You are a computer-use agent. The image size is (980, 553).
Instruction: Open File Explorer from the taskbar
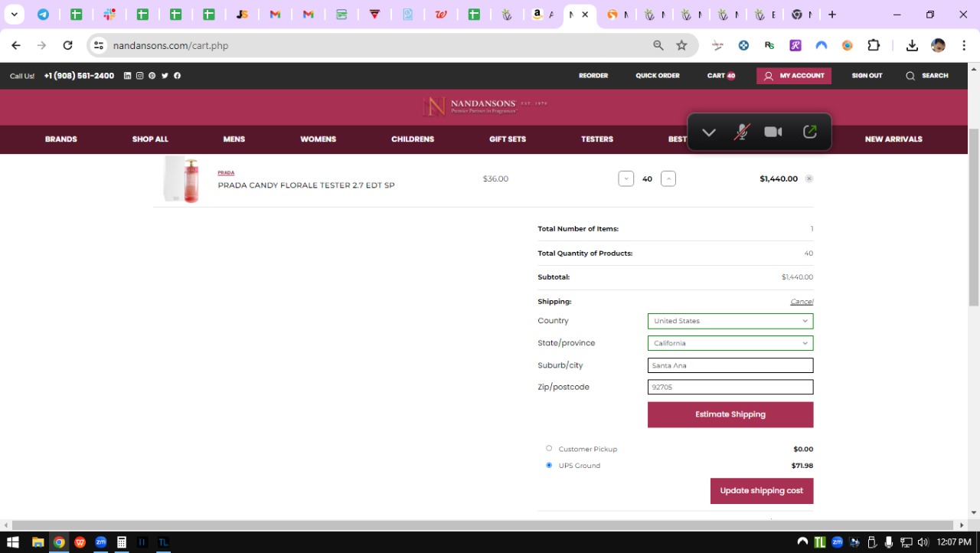click(x=38, y=542)
